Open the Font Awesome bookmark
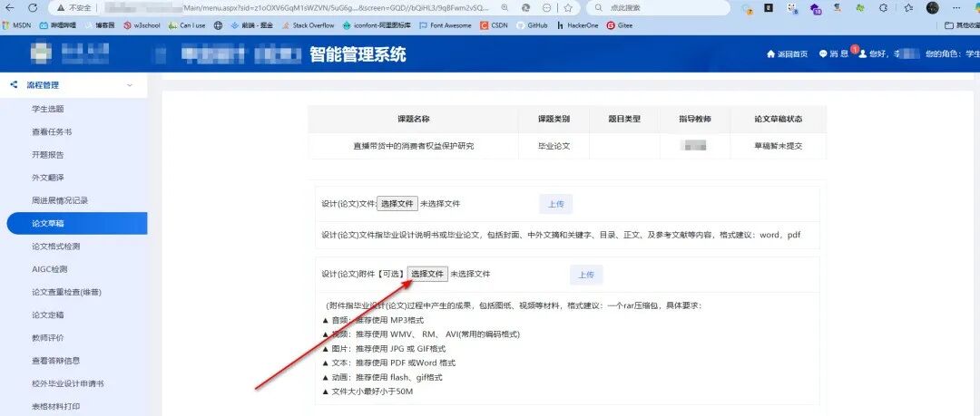 (x=445, y=25)
